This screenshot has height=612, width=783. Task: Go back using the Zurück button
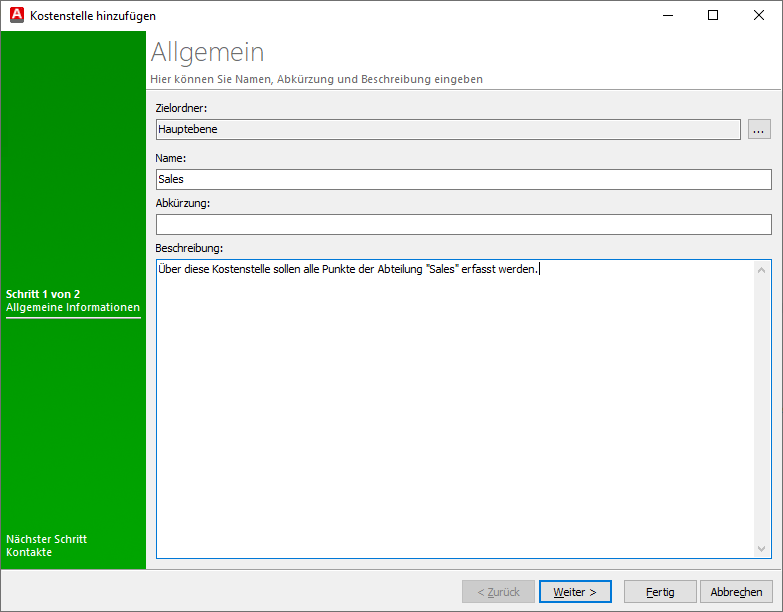point(498,592)
